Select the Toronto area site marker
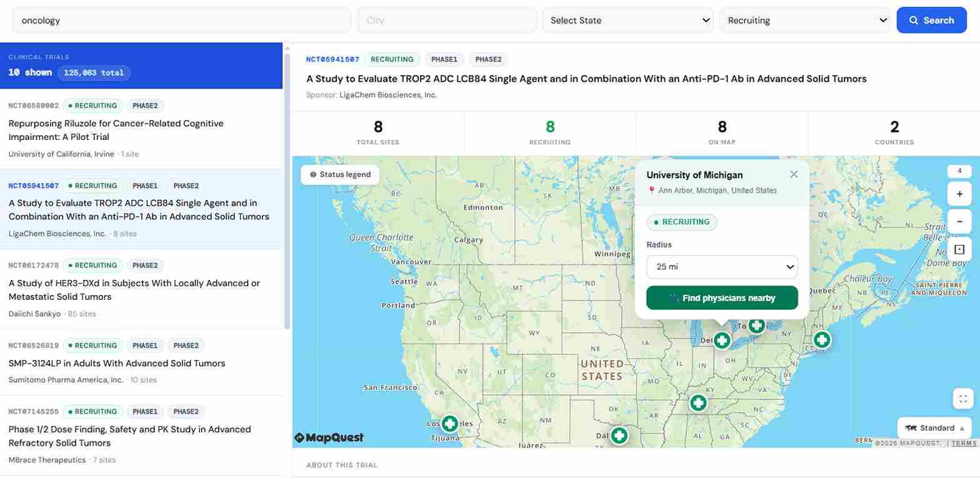This screenshot has width=980, height=478. [x=757, y=325]
